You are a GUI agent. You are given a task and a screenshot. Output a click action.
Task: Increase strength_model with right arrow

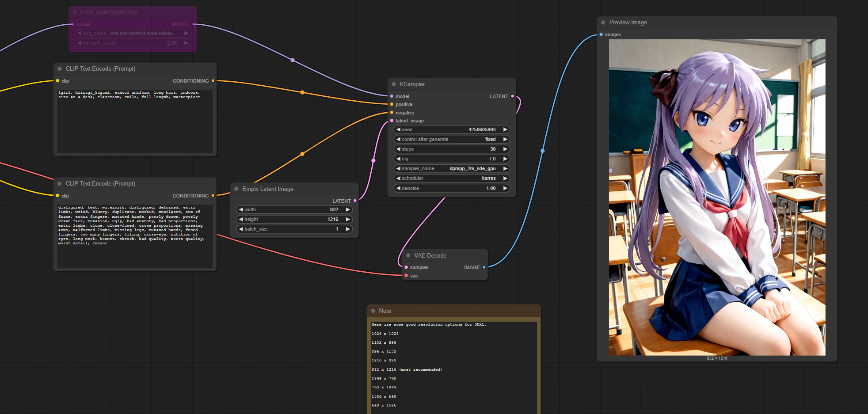[x=186, y=43]
